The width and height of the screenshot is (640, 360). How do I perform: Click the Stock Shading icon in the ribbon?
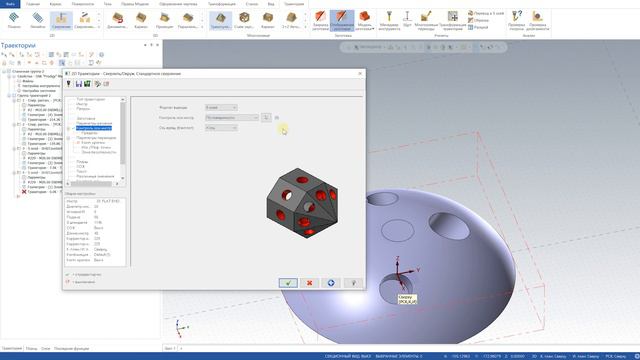pyautogui.click(x=320, y=20)
